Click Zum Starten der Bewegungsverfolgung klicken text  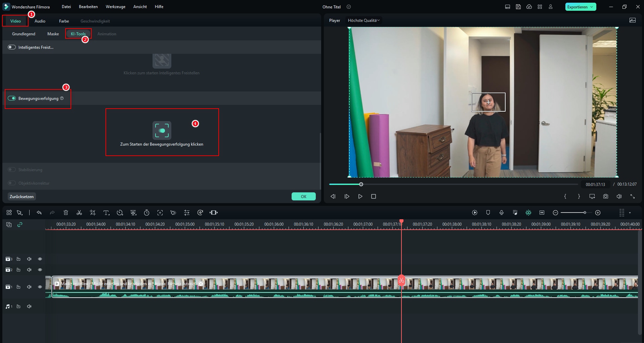162,144
